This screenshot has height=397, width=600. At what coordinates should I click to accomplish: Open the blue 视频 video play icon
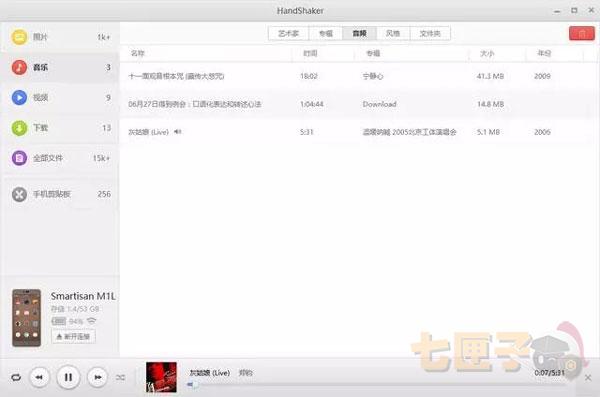[19, 98]
